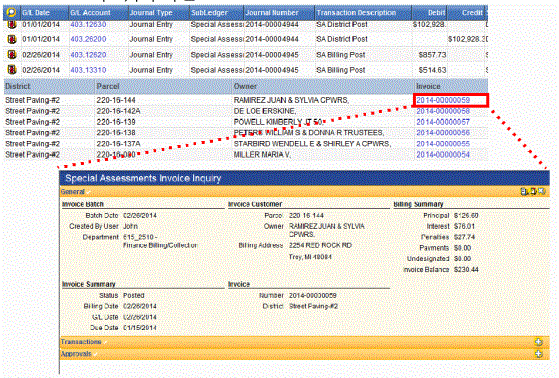Expand the Transactions section with the plus icon

(x=538, y=342)
